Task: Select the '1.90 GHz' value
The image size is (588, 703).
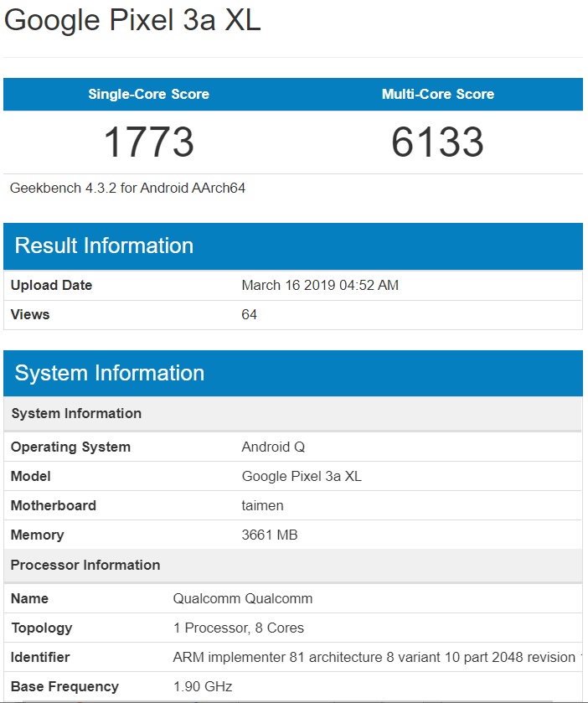Action: (x=203, y=686)
